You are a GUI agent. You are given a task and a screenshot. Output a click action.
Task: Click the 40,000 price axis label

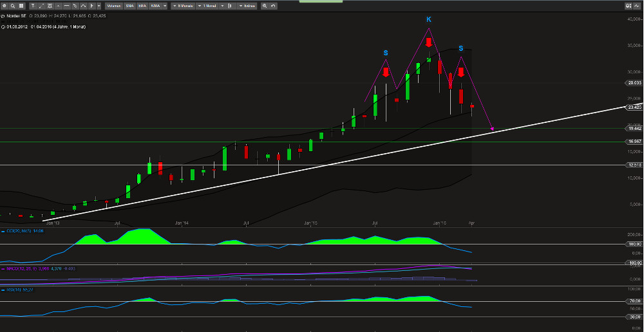click(x=633, y=19)
